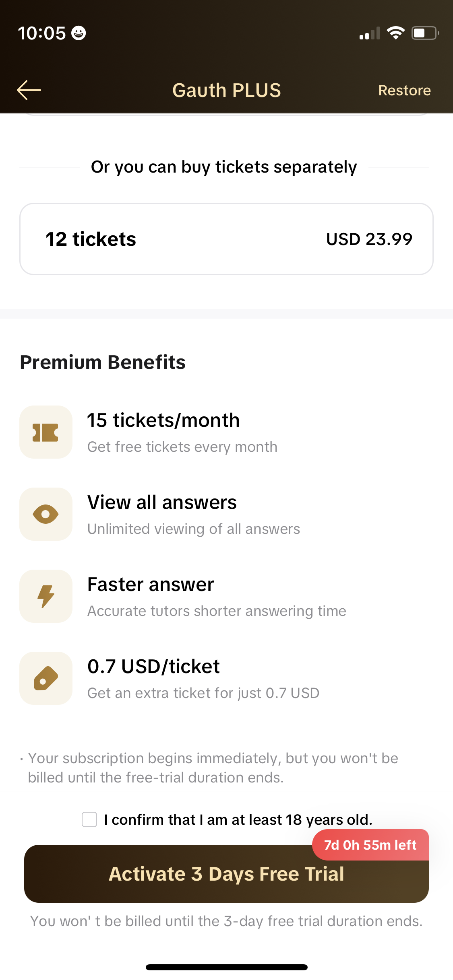453x980 pixels.
Task: Tap the 7d 0h 55m left badge
Action: point(370,845)
